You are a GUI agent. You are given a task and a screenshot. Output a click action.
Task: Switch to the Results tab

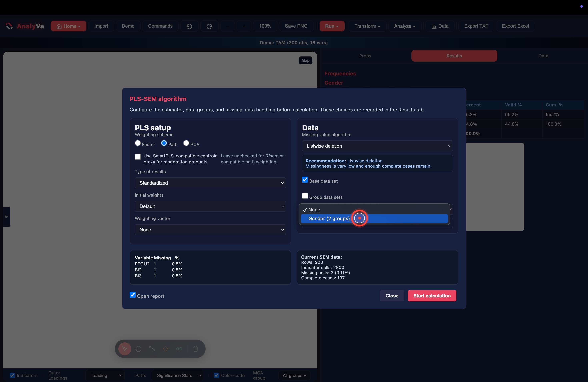click(454, 56)
